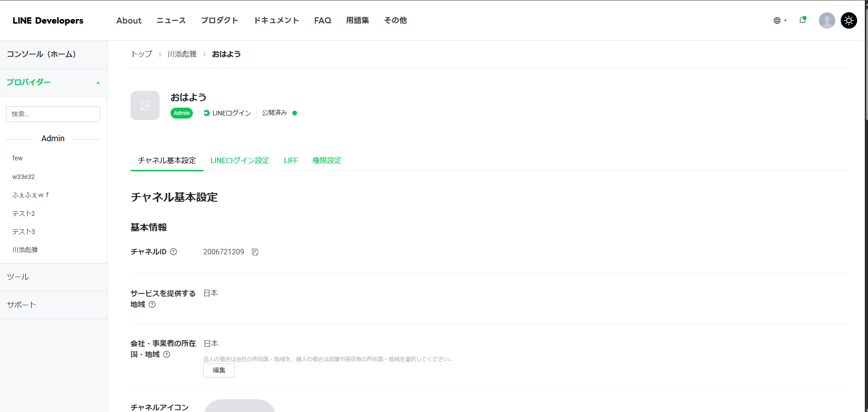Go to トップ breadcrumb

141,54
